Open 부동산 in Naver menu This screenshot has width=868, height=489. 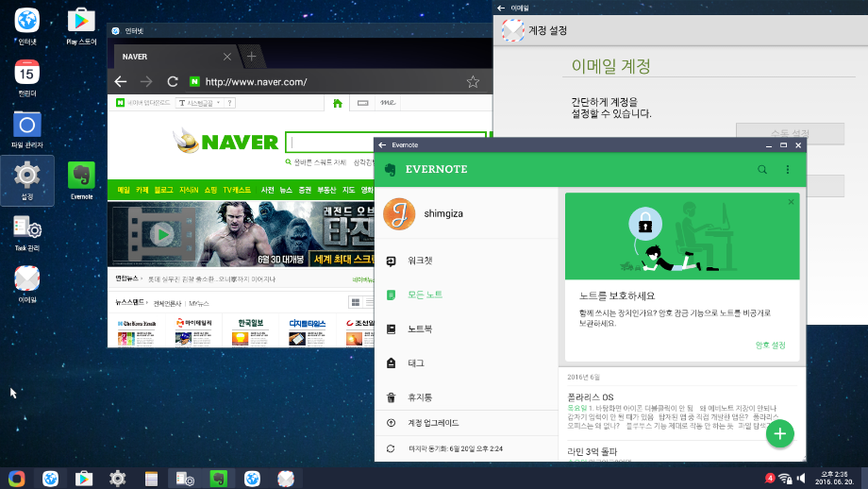(326, 190)
